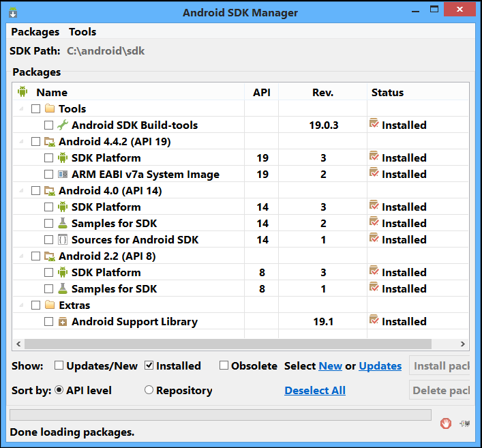Screen dimensions: 482x448
Task: Click the Android Support Library package icon
Action: (63, 321)
